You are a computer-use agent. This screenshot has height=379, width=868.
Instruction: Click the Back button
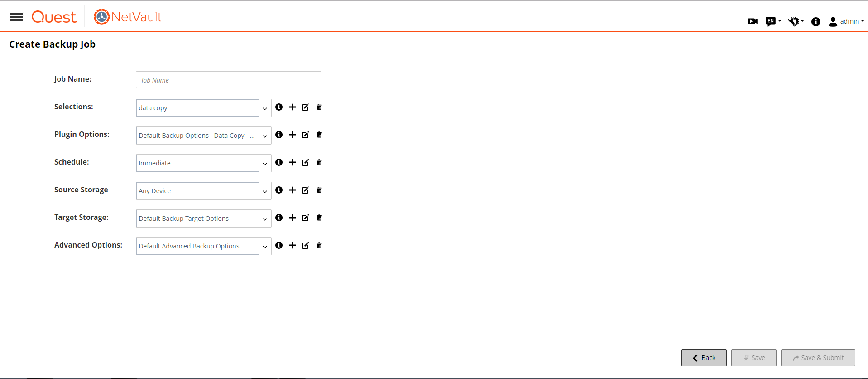704,358
